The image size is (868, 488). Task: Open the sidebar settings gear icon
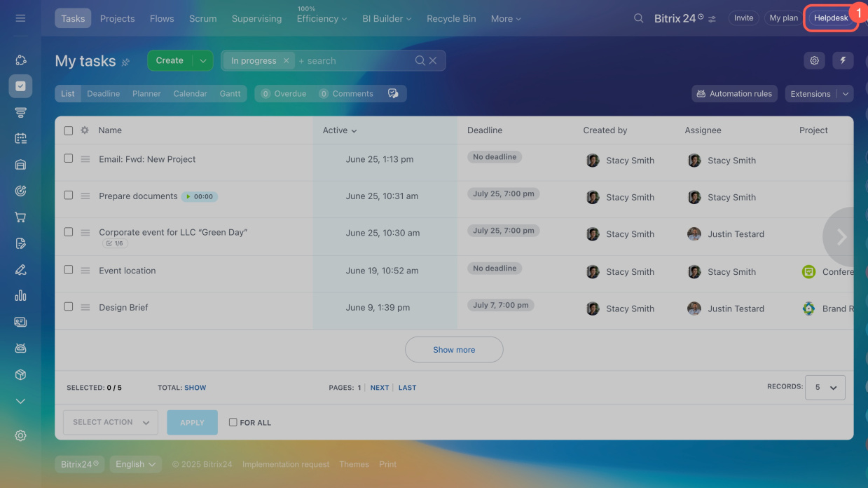coord(20,435)
